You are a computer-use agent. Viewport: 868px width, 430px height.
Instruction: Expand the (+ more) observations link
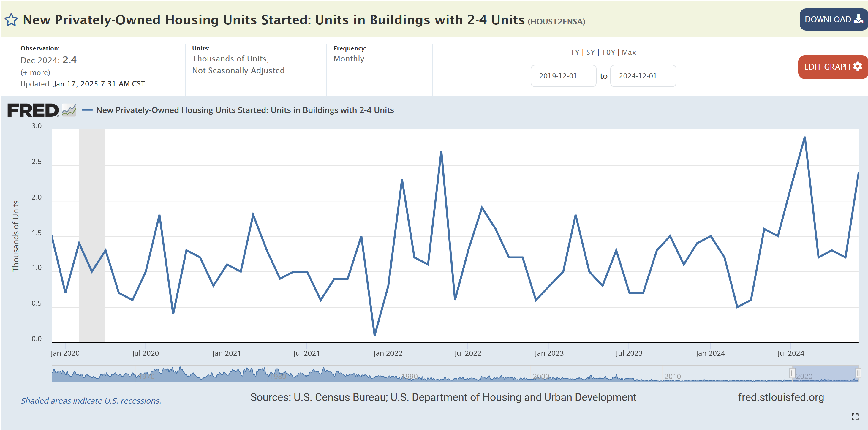[x=35, y=72]
